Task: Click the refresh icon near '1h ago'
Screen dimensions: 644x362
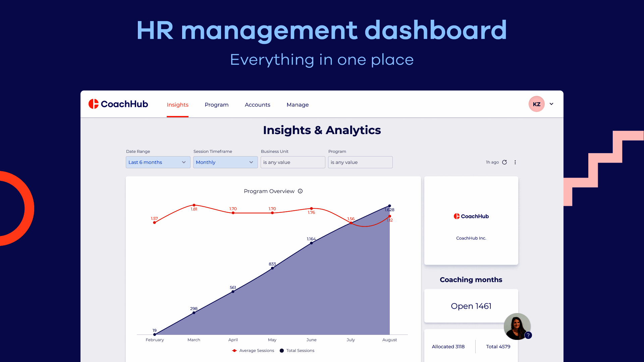Action: click(x=504, y=162)
